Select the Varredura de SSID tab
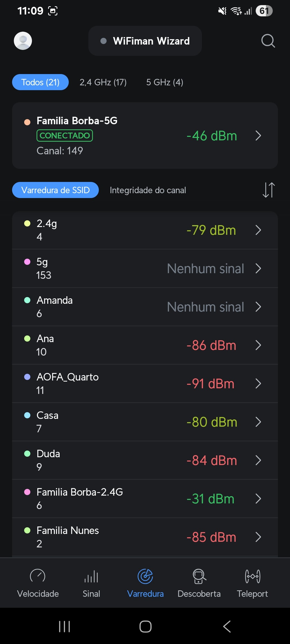This screenshot has width=290, height=644. point(55,190)
